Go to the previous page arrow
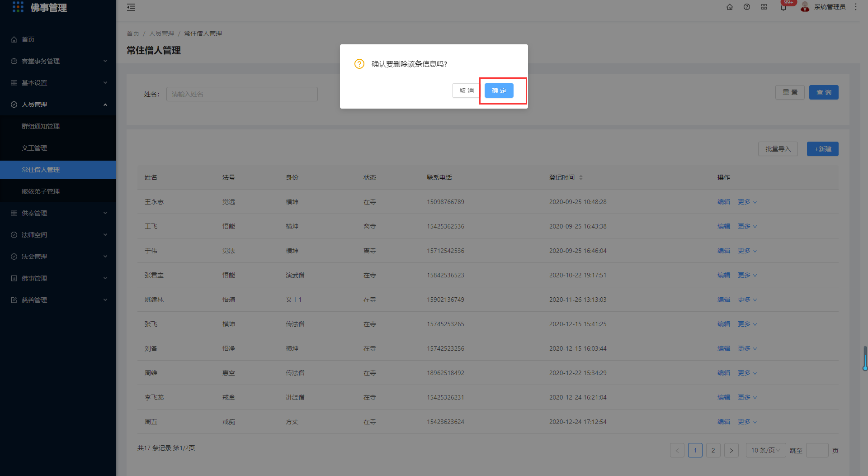868x476 pixels. coord(677,450)
